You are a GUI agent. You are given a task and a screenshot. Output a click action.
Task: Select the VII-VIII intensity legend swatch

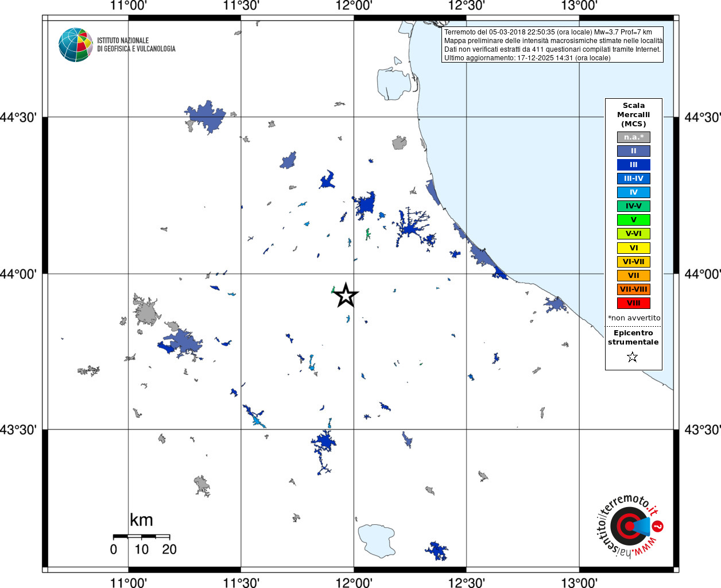click(634, 289)
